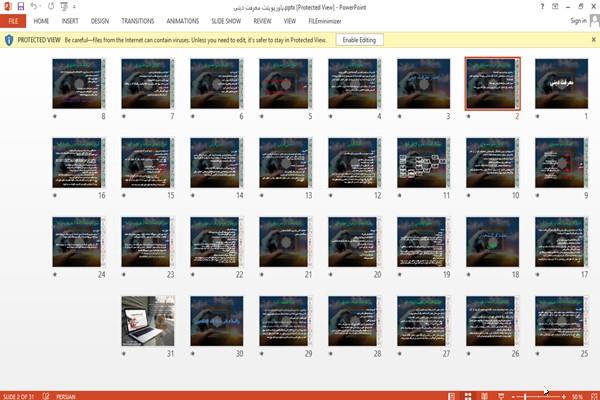Click transition star icon under slide 15
600x400 pixels.
tap(124, 196)
